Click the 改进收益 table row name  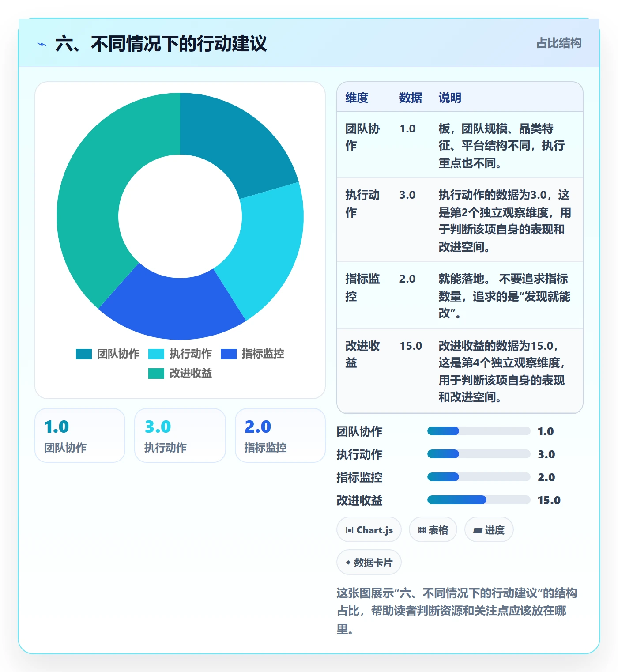tap(362, 354)
